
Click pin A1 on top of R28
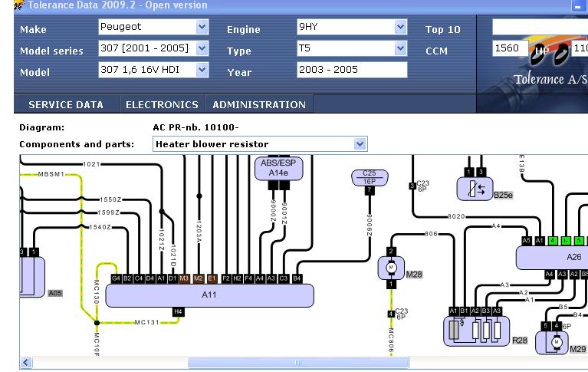click(453, 311)
